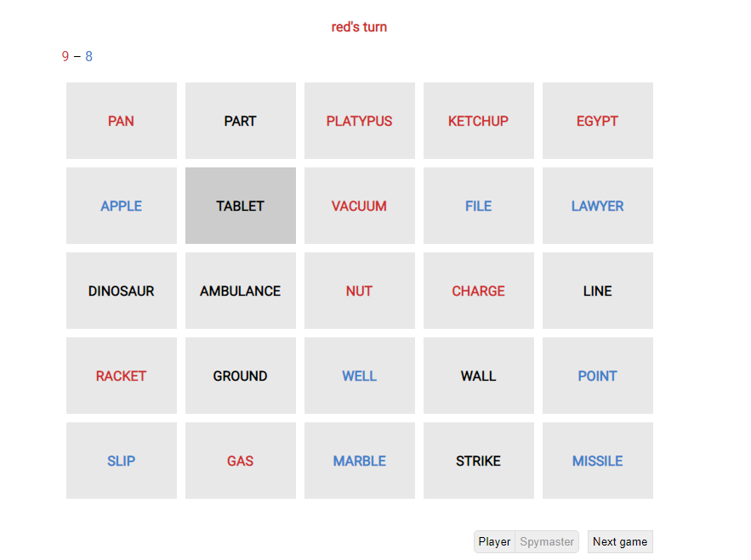Screen dimensions: 751x560
Task: Choose the KETCHUP card
Action: pos(479,121)
